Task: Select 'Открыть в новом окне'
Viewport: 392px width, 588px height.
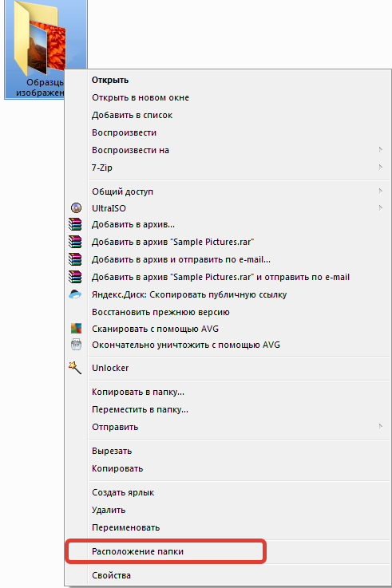Action: (x=228, y=97)
